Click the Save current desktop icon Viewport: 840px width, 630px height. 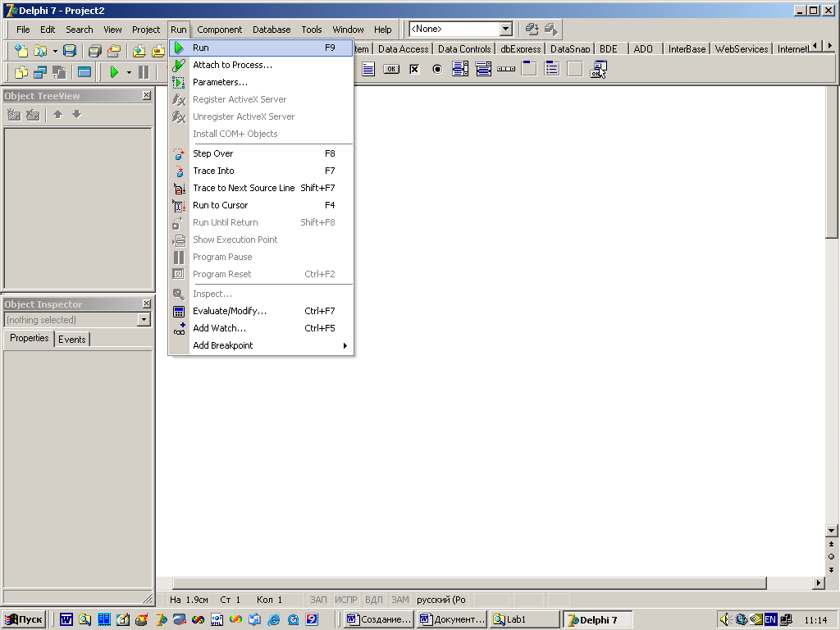[532, 29]
